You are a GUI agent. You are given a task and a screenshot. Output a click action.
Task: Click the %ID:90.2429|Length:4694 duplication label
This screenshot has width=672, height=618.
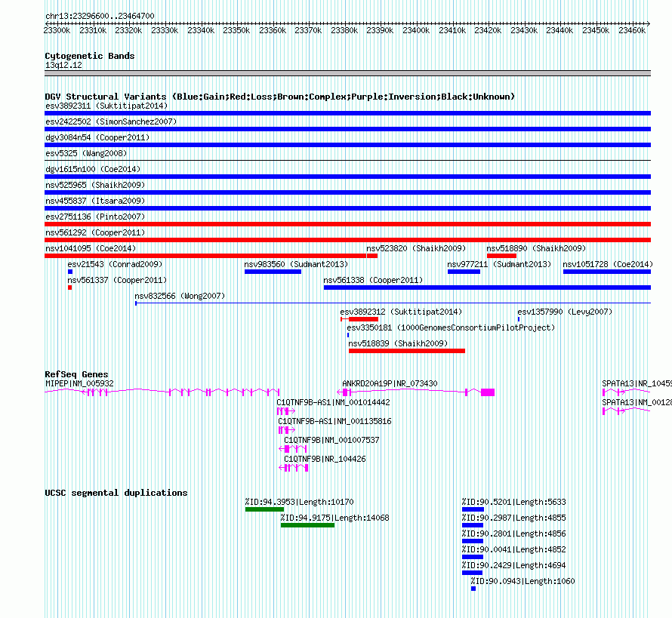pyautogui.click(x=514, y=565)
